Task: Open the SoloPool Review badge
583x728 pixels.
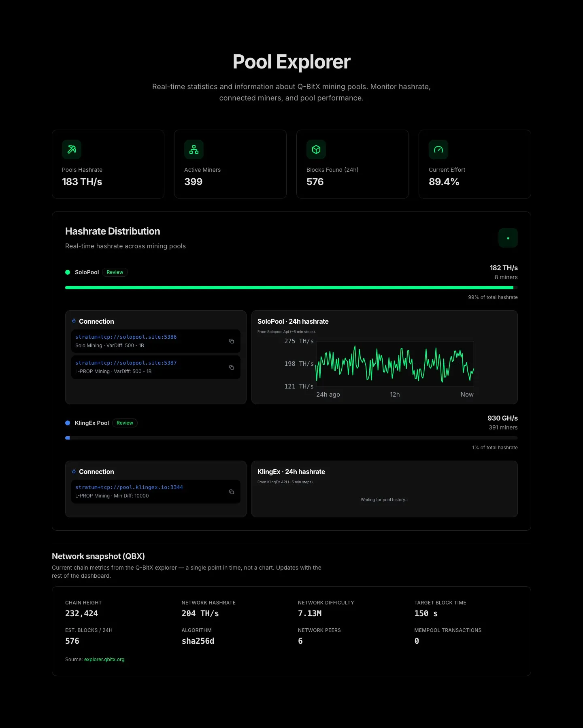Action: (115, 272)
